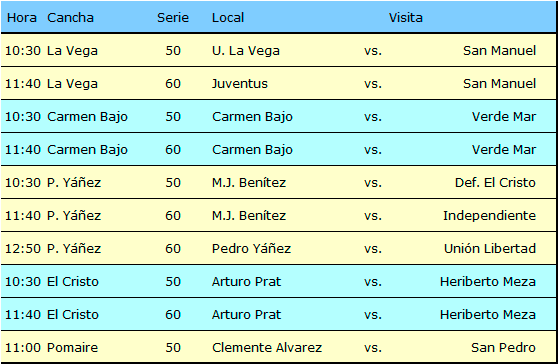This screenshot has height=364, width=558.
Task: Select the U. La Vega team cell
Action: click(x=246, y=51)
